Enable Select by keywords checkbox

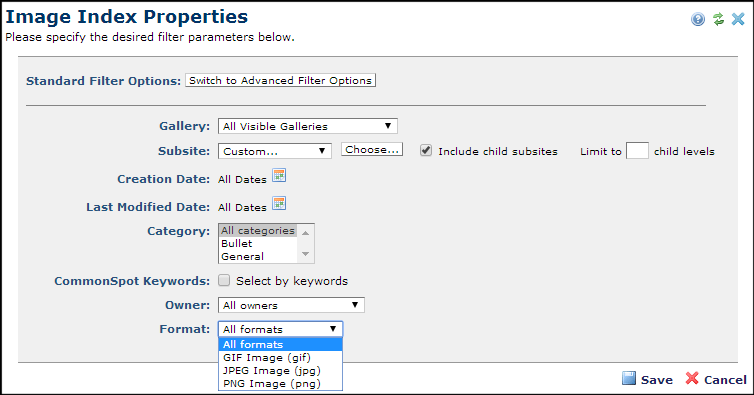pyautogui.click(x=224, y=280)
